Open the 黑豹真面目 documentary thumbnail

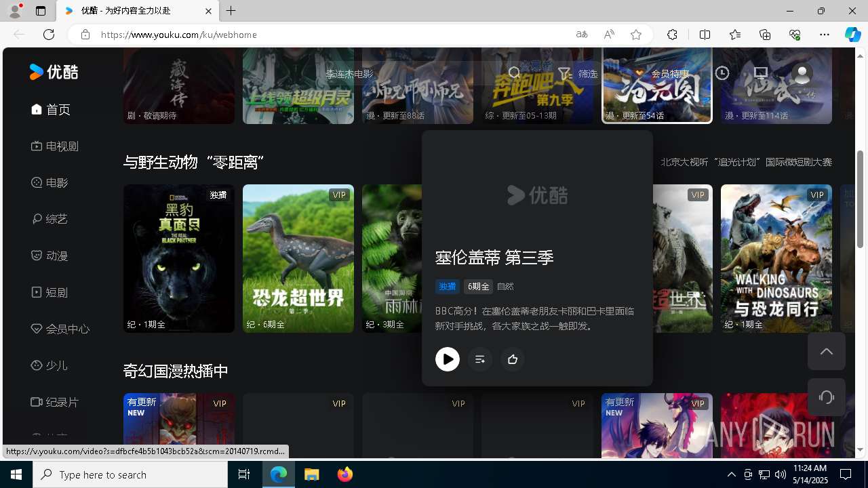pos(179,258)
